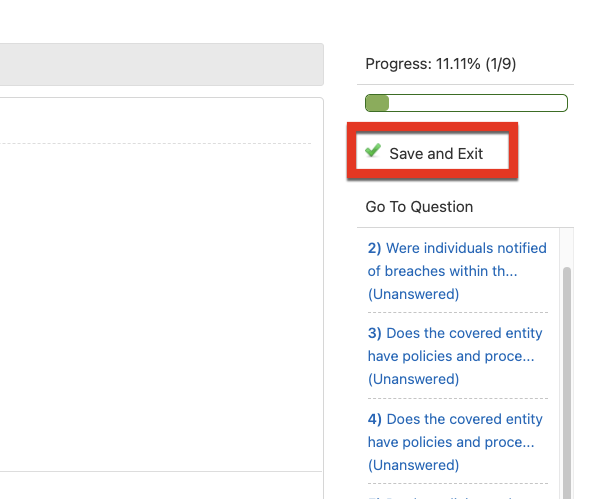Screen dimensions: 594x499
Task: Click the Unanswered status under question 3
Action: click(413, 379)
